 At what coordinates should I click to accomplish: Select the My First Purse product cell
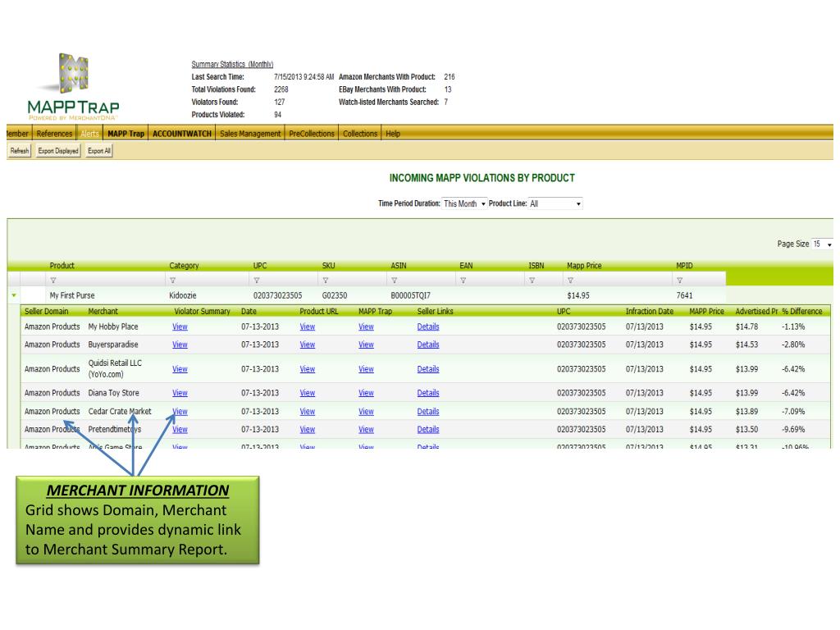click(72, 295)
